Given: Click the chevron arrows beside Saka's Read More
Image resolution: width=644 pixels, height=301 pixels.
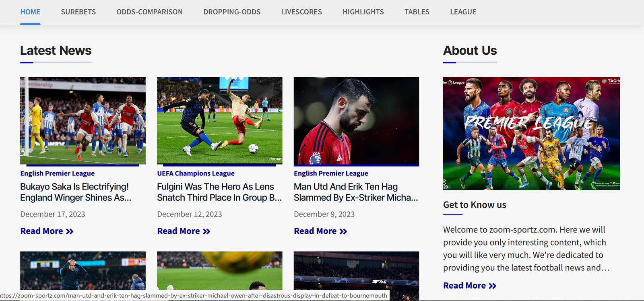Looking at the screenshot, I should [70, 231].
